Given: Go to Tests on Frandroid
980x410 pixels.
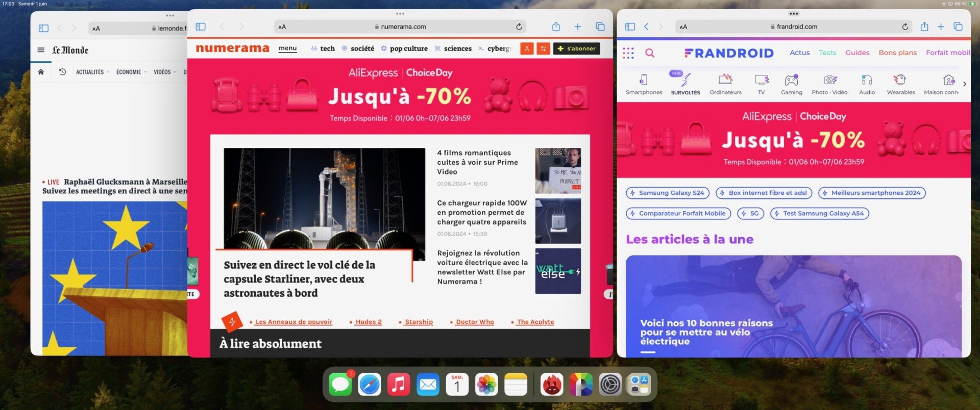Looking at the screenshot, I should point(827,53).
